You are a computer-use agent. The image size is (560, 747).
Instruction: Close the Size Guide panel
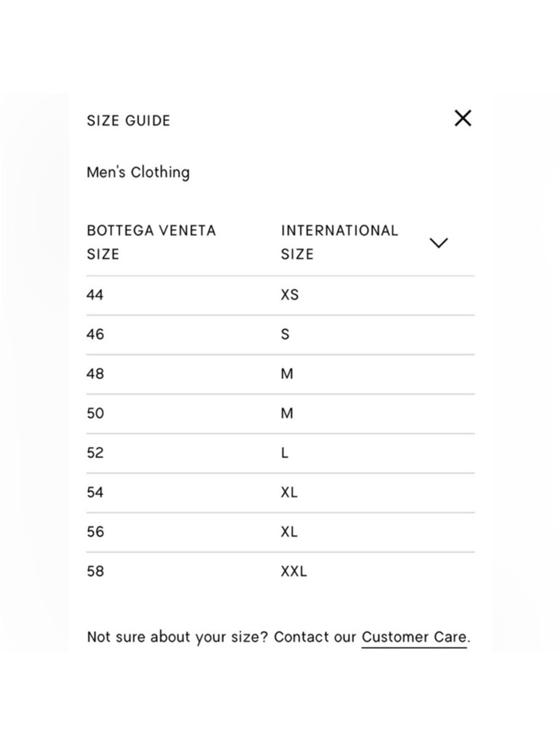click(463, 118)
